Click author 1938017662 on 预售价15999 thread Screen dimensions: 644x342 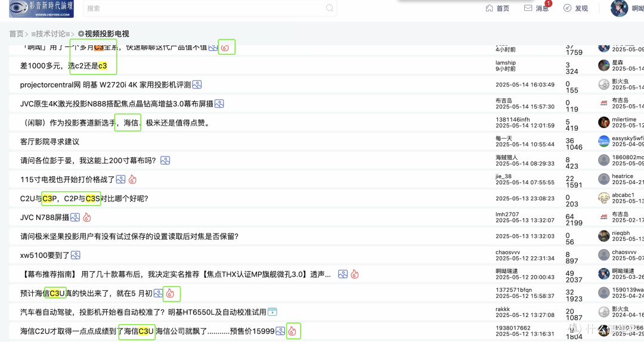tap(513, 328)
